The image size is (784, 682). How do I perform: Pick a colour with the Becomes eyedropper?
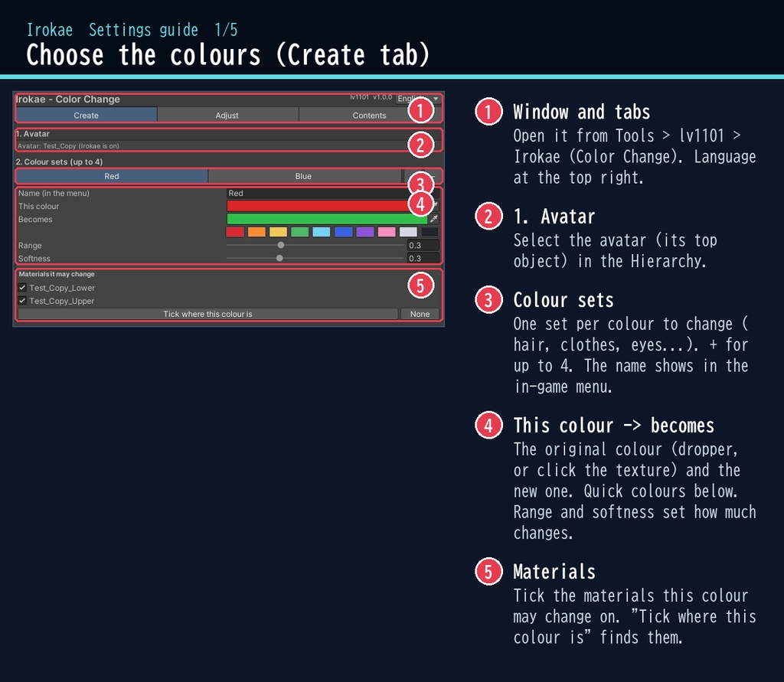point(434,219)
